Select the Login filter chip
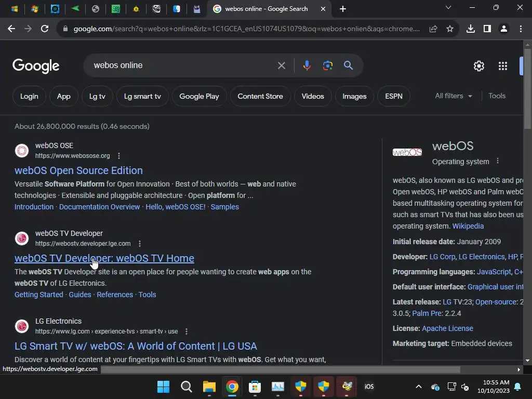The height and width of the screenshot is (399, 532). [29, 96]
